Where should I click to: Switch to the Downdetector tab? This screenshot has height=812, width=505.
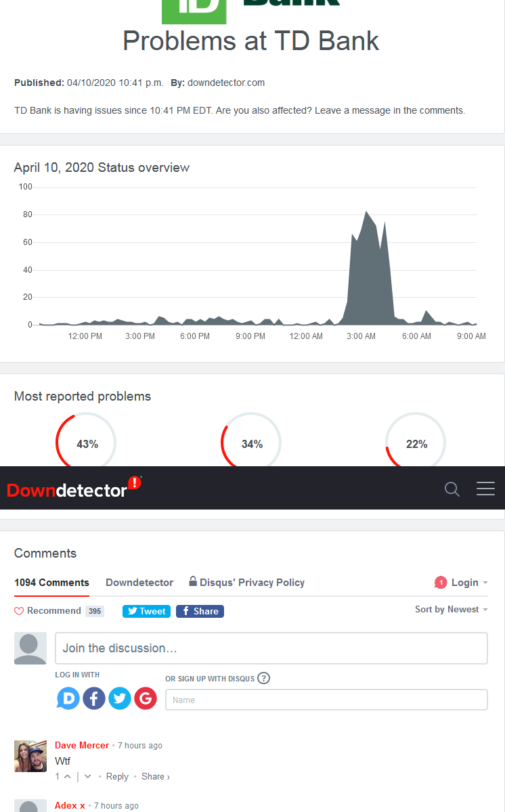click(139, 583)
